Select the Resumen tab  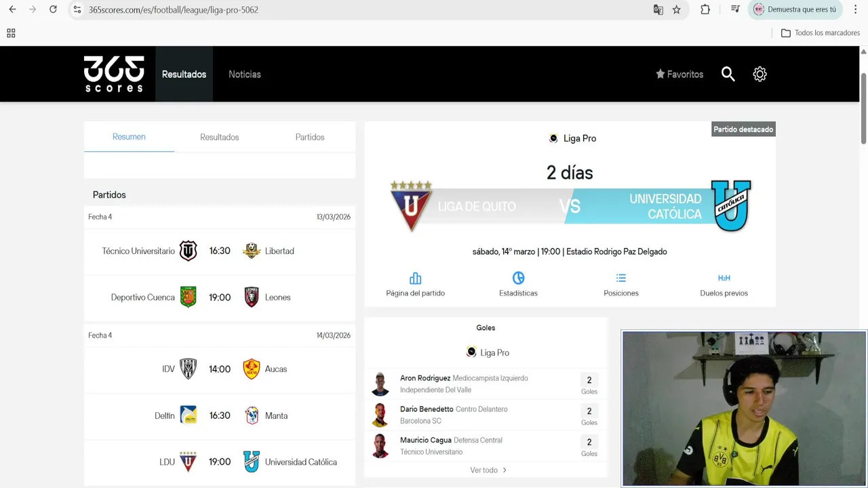[129, 137]
